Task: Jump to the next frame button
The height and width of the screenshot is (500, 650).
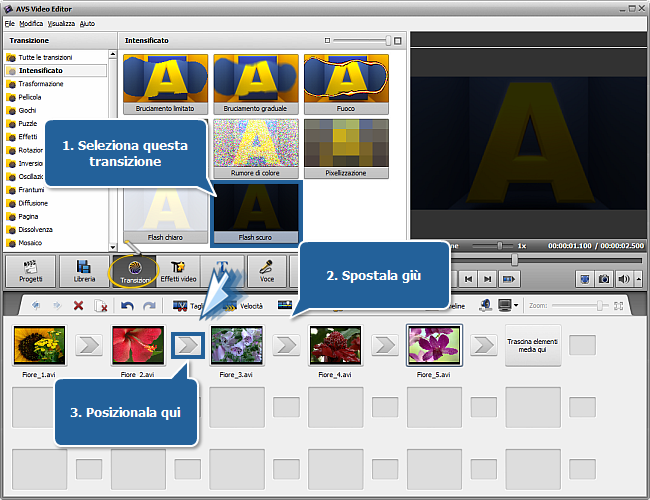Action: [x=487, y=278]
